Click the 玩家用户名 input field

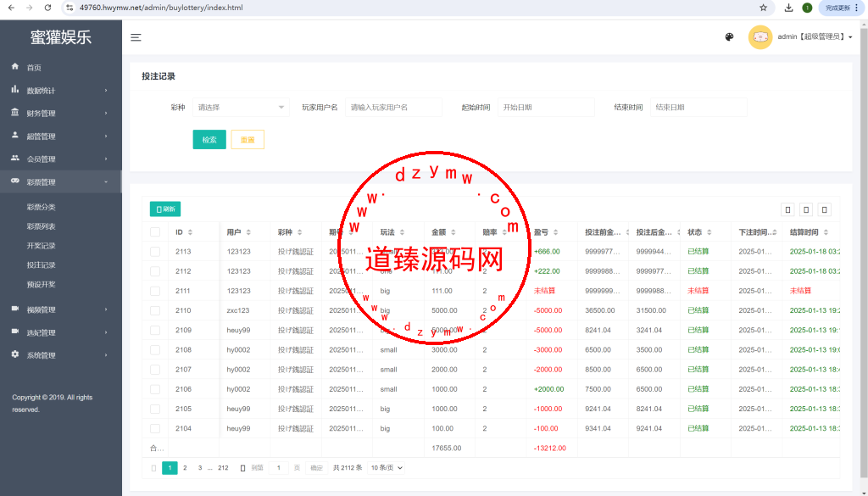393,108
